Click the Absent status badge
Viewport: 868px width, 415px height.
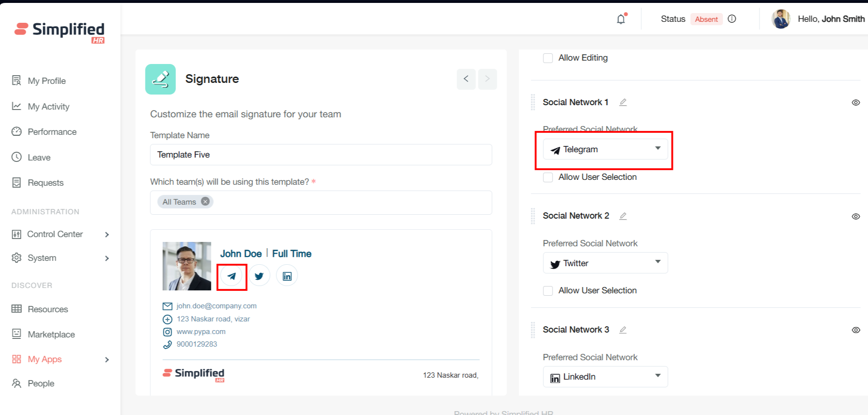tap(706, 19)
